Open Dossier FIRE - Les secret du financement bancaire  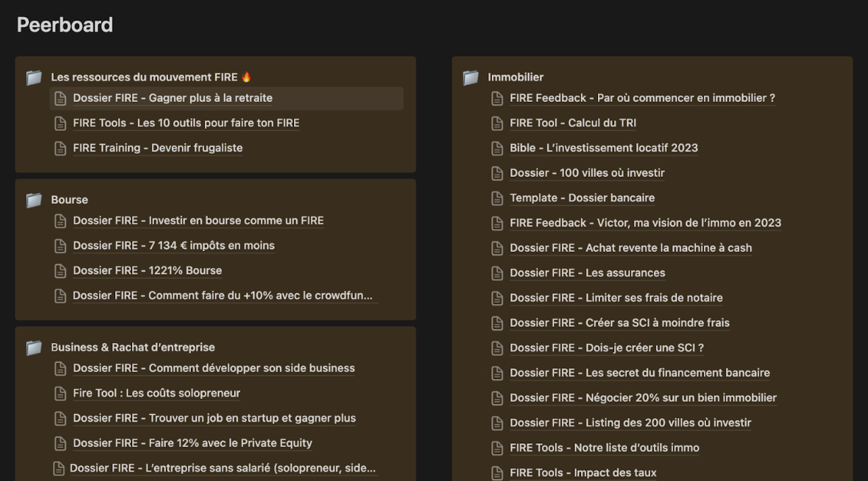(x=640, y=373)
